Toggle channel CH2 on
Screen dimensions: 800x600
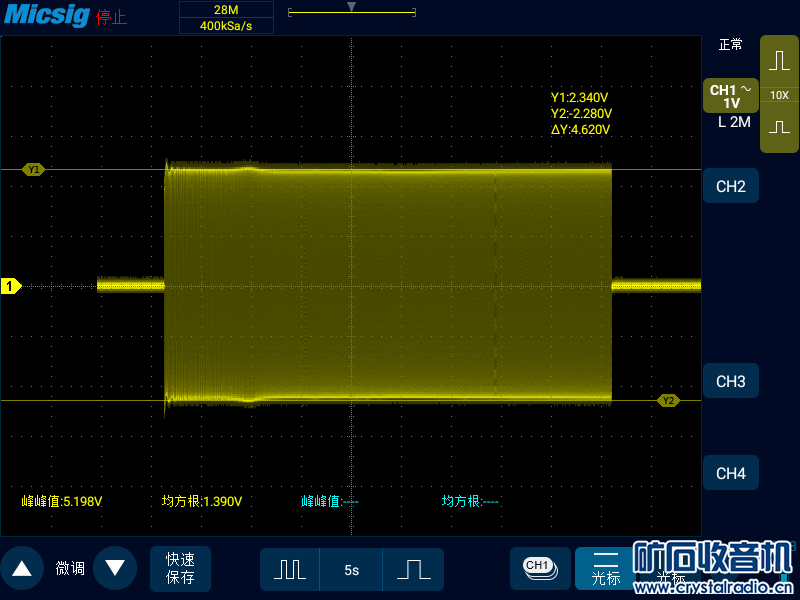(x=730, y=186)
